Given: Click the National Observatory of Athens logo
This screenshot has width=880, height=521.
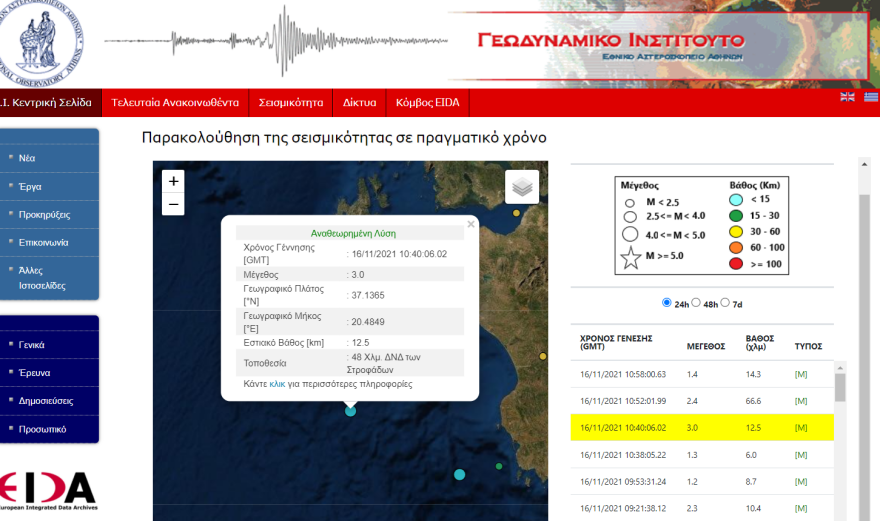Looking at the screenshot, I should 42,43.
